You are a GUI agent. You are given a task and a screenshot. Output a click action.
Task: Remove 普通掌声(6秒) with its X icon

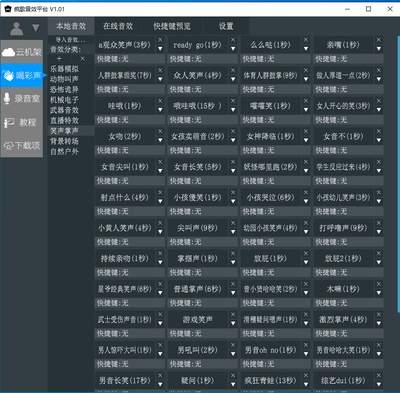[233, 284]
